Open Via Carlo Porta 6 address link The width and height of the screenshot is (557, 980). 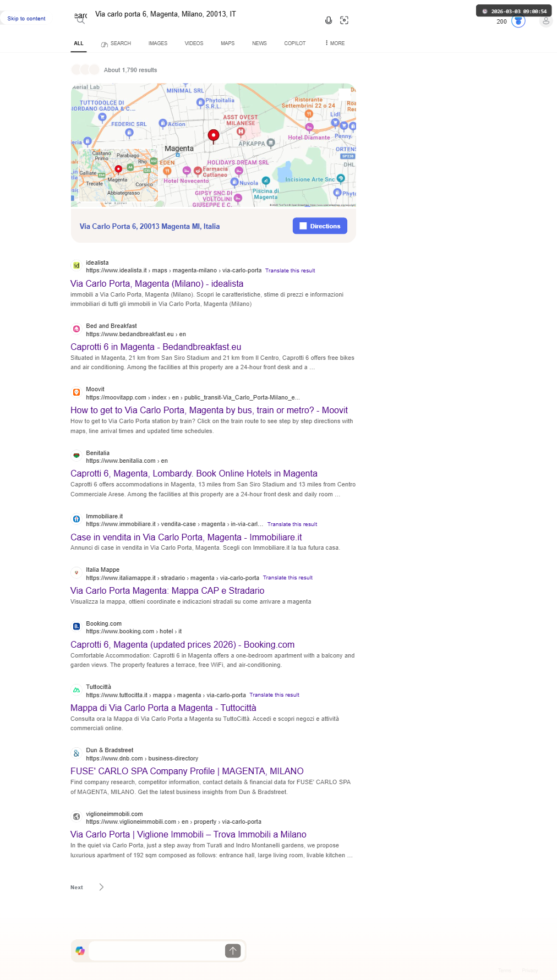click(150, 226)
